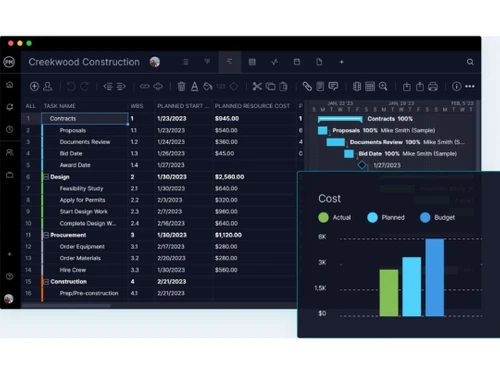500x375 pixels.
Task: Click the blue Budget legend swatch
Action: point(425,218)
